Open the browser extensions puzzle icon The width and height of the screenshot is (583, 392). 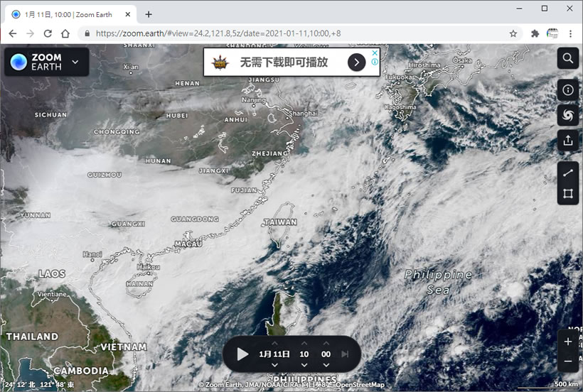tap(535, 33)
